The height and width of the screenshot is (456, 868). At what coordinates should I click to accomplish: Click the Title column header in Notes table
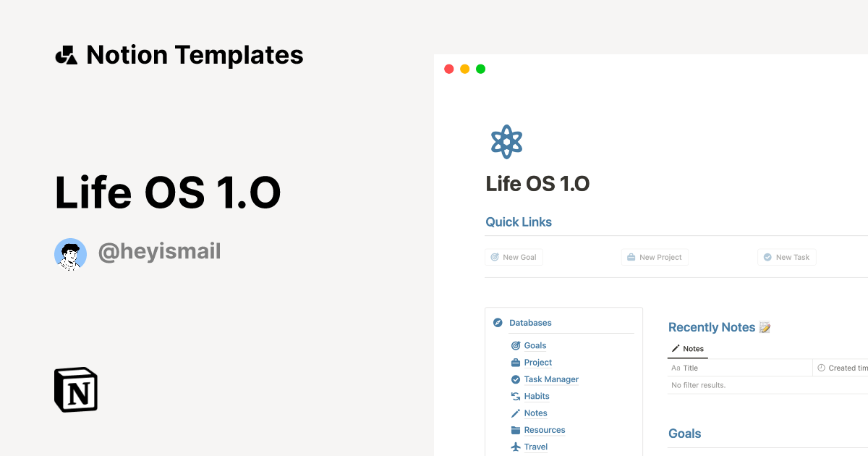pyautogui.click(x=687, y=368)
